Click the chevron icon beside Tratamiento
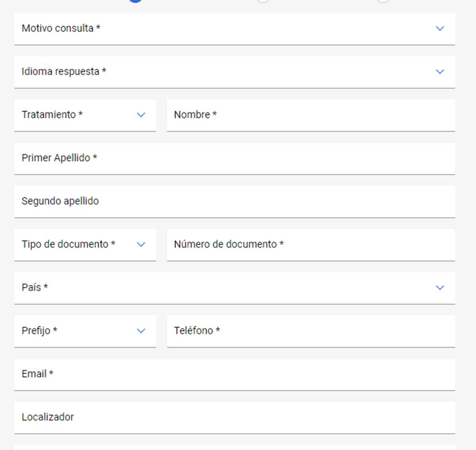 click(x=141, y=115)
